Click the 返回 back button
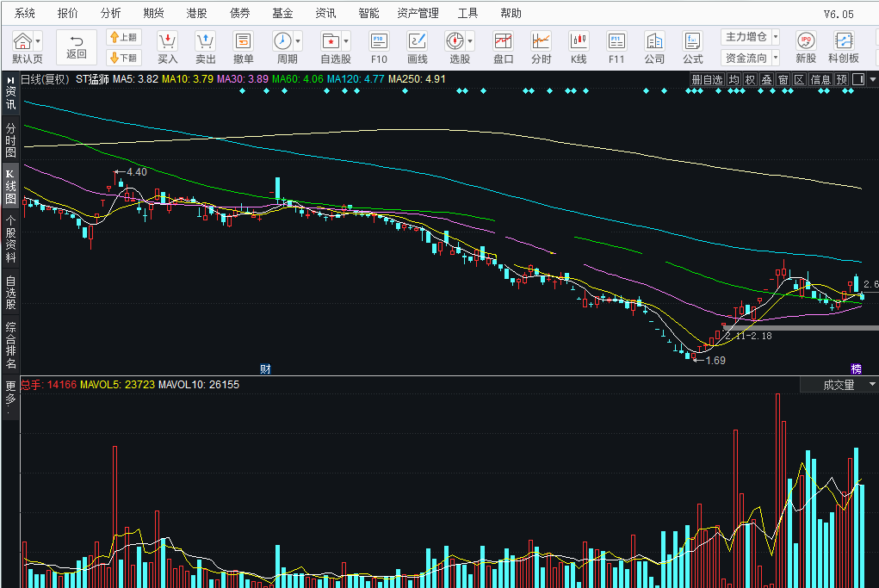The height and width of the screenshot is (588, 879). coord(77,47)
